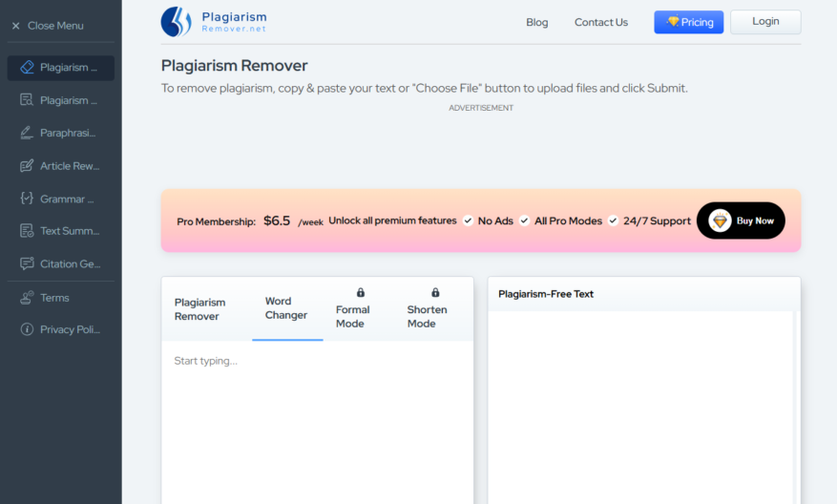
Task: Open the Citation Generator chat icon
Action: (27, 263)
